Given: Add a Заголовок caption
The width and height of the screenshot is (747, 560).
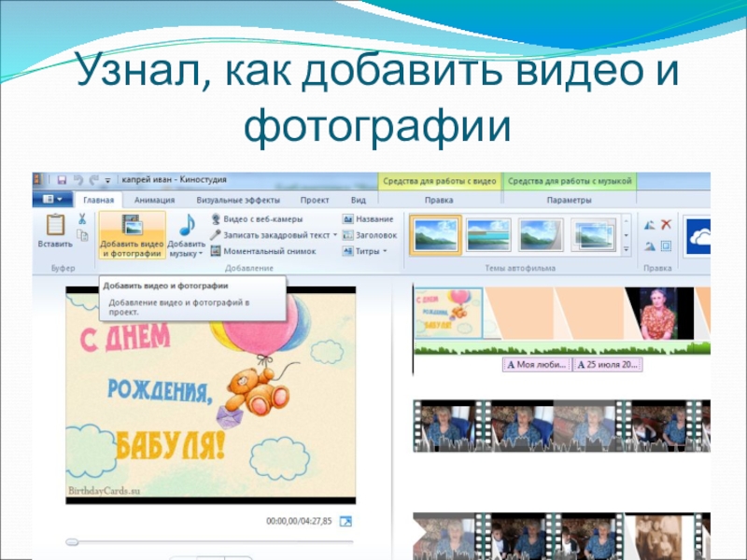Looking at the screenshot, I should (x=370, y=235).
